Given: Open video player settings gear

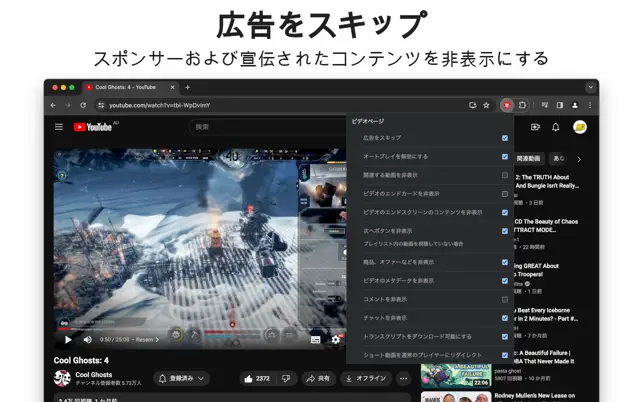Looking at the screenshot, I should click(x=335, y=340).
